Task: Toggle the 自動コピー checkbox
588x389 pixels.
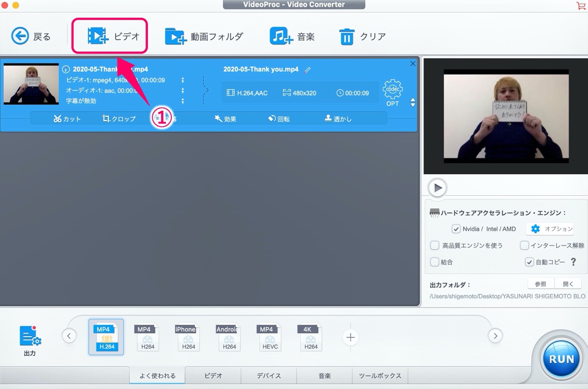Action: 529,262
